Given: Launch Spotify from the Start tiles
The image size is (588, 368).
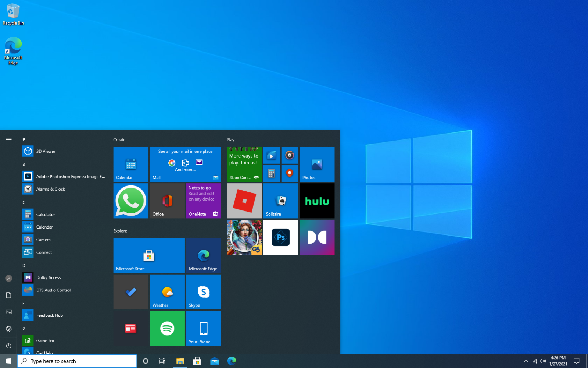Looking at the screenshot, I should click(x=167, y=328).
